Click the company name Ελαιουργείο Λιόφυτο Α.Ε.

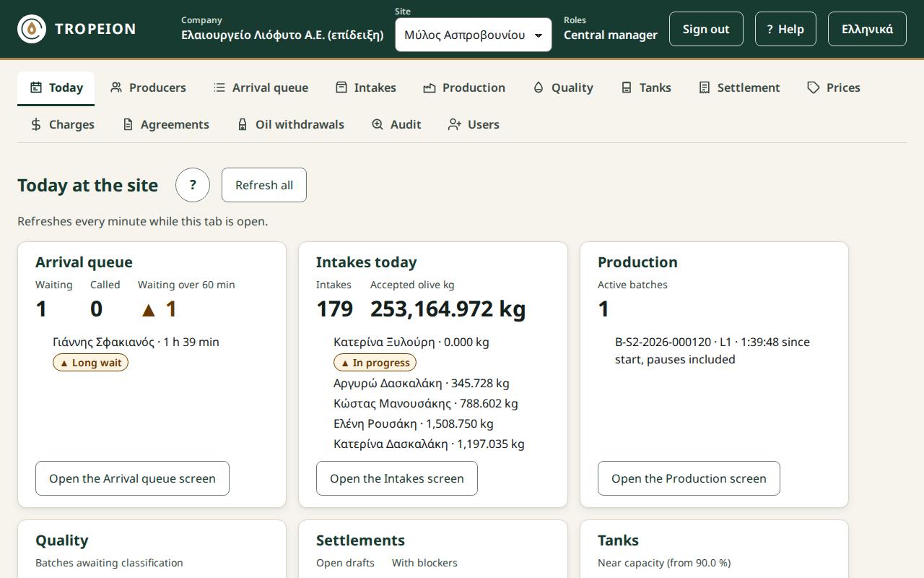(282, 35)
